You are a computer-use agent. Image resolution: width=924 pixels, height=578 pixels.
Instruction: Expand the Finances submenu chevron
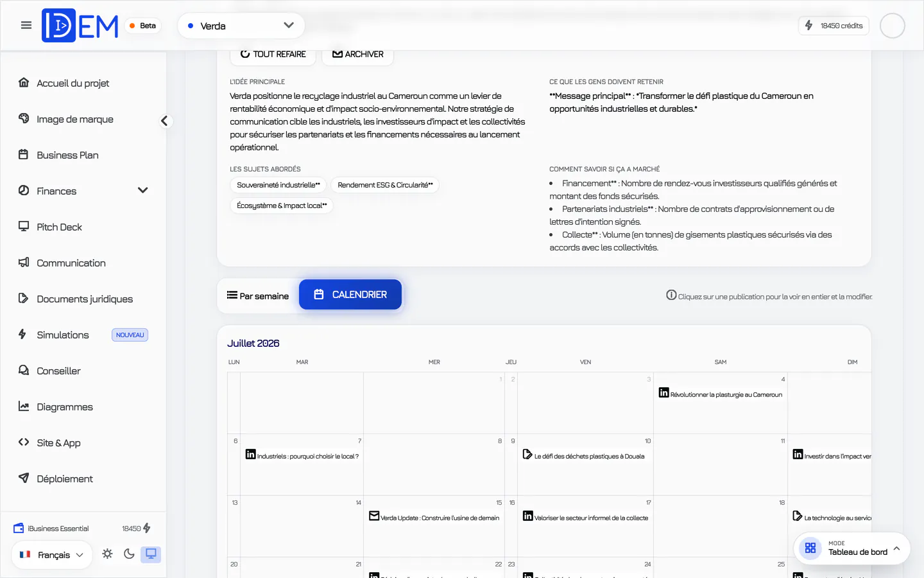[143, 191]
